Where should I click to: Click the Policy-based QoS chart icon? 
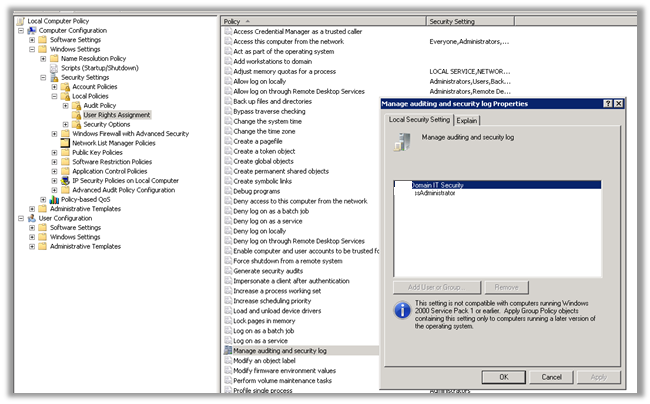(54, 199)
